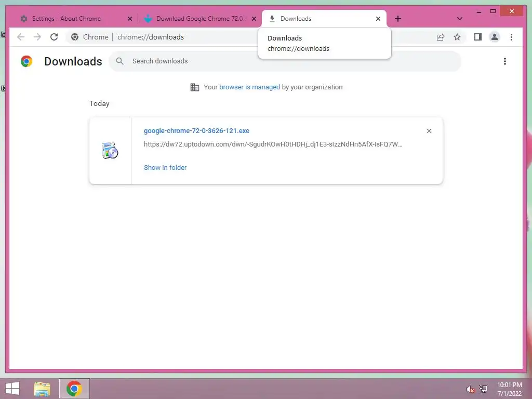
Task: Open google-chrome-72-0-3626-121.exe file link
Action: (196, 130)
